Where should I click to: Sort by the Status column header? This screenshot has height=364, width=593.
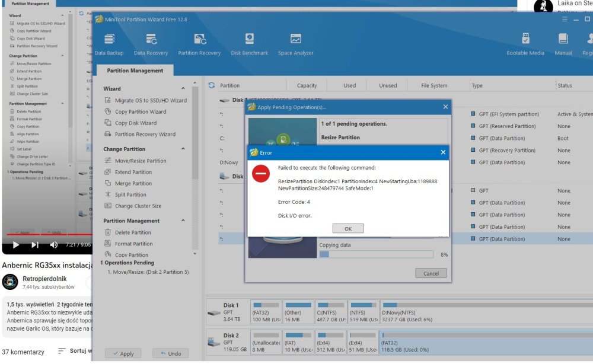click(x=565, y=85)
